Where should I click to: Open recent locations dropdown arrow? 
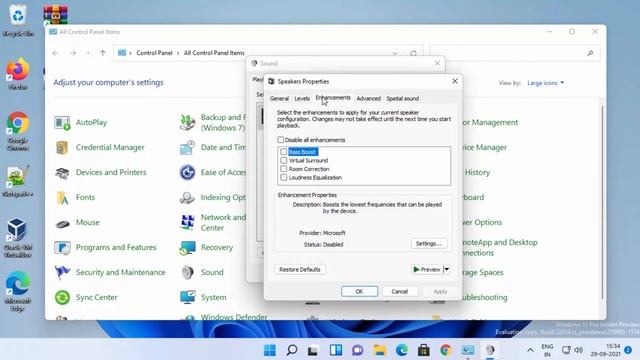pyautogui.click(x=88, y=53)
